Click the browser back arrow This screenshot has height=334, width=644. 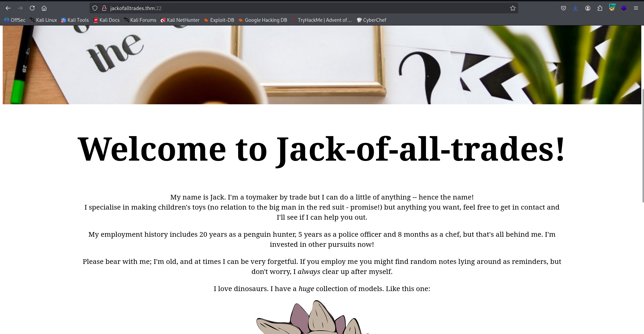click(x=8, y=8)
